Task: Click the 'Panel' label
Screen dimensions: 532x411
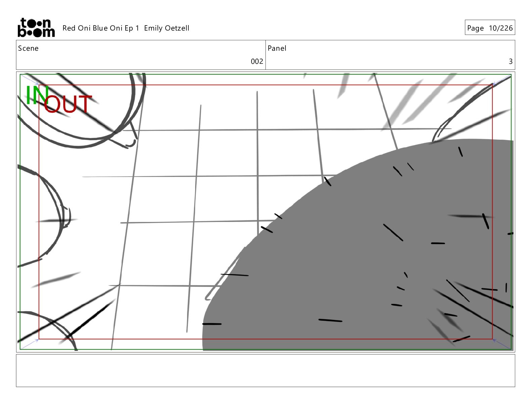Action: click(x=277, y=48)
